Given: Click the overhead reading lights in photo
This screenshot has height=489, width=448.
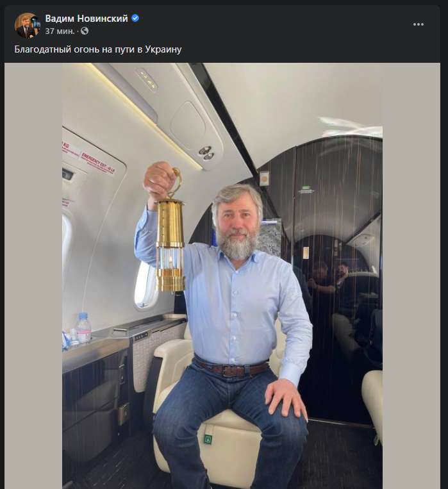Looking at the screenshot, I should click(x=206, y=153).
